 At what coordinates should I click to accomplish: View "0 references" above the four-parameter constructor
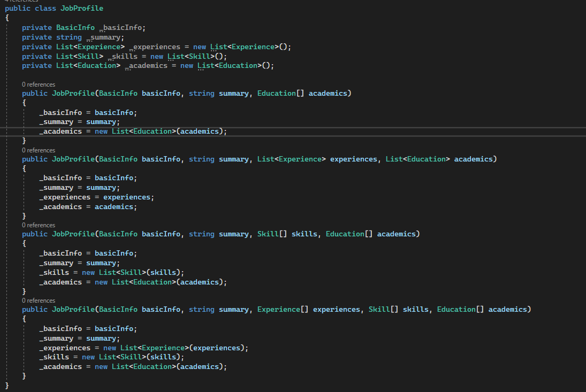[38, 300]
